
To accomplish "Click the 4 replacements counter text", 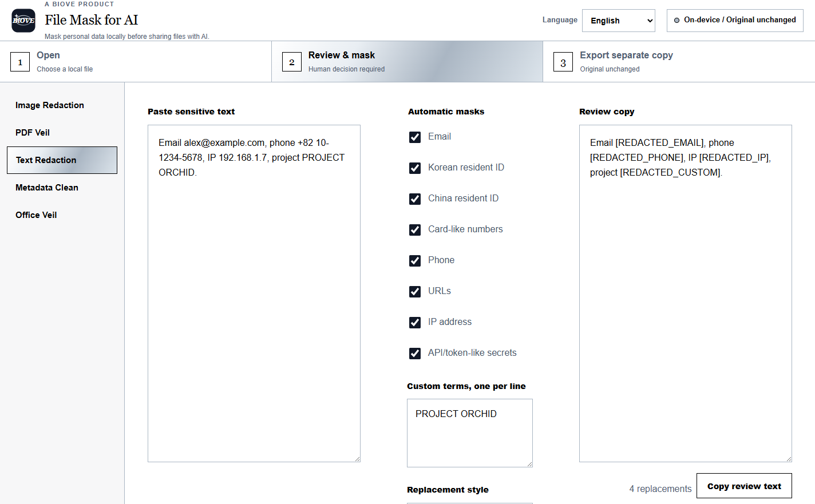I will [x=660, y=489].
